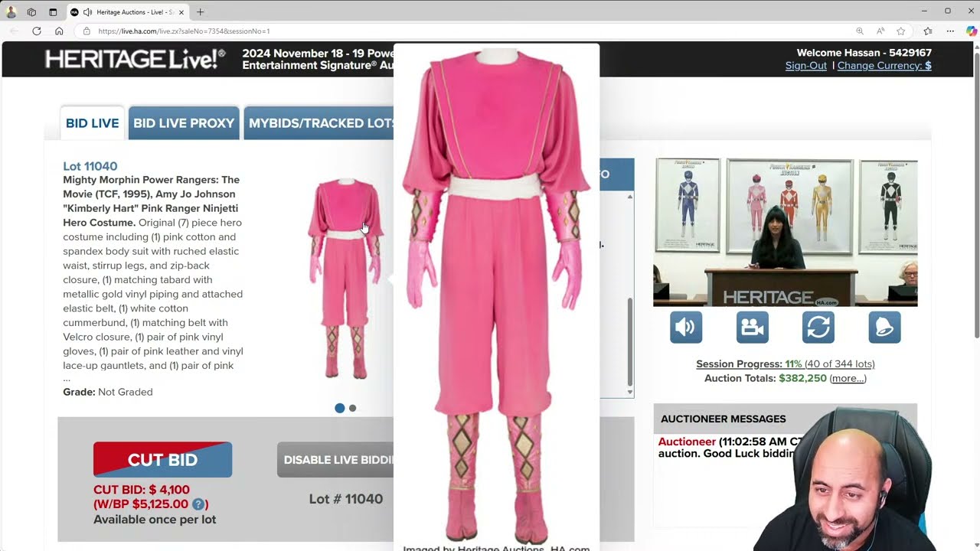
Task: Click the bell notification icon under the video
Action: [x=885, y=327]
